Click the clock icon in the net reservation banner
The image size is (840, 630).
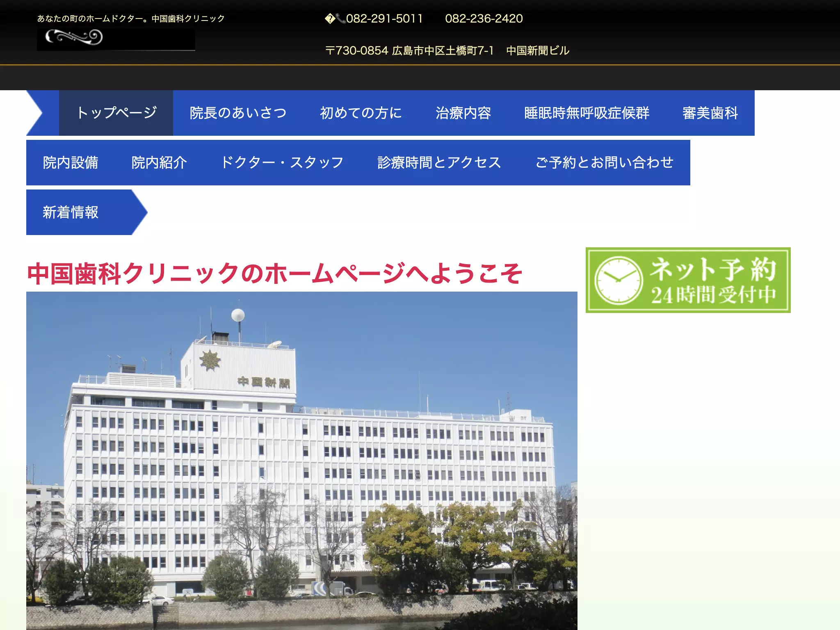pyautogui.click(x=619, y=281)
